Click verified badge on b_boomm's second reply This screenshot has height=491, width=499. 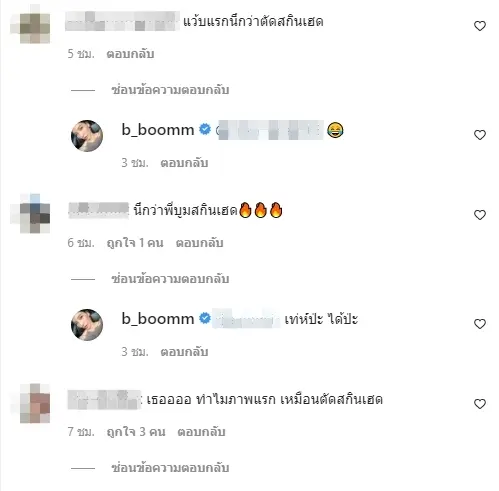[205, 318]
